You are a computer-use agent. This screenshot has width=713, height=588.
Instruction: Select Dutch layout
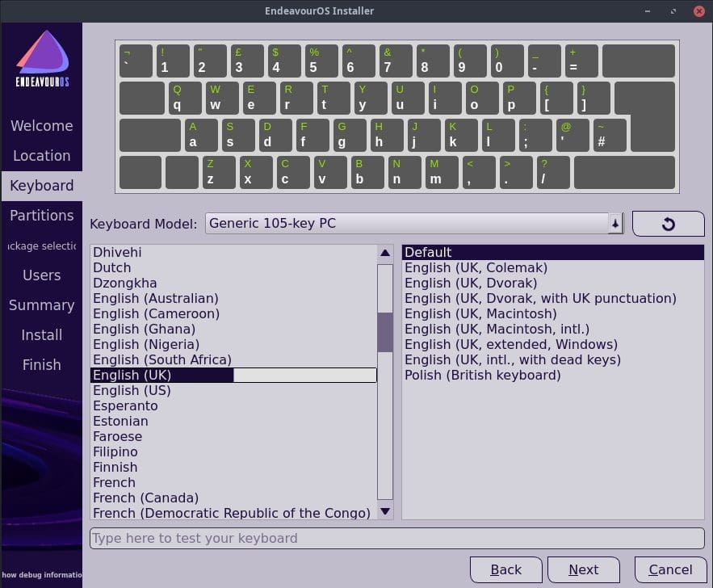click(233, 268)
